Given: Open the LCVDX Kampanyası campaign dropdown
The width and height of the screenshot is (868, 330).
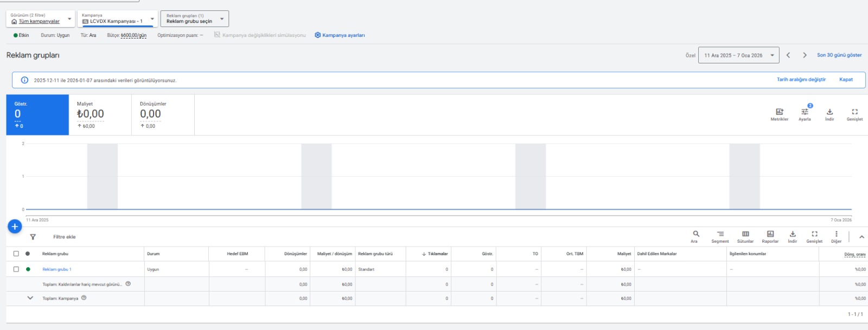Looking at the screenshot, I should 118,18.
